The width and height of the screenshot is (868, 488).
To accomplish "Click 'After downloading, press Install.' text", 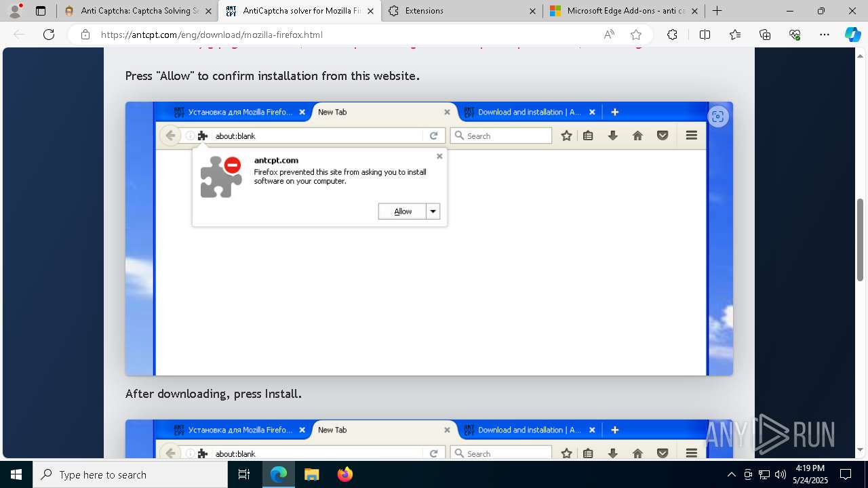I will [214, 394].
